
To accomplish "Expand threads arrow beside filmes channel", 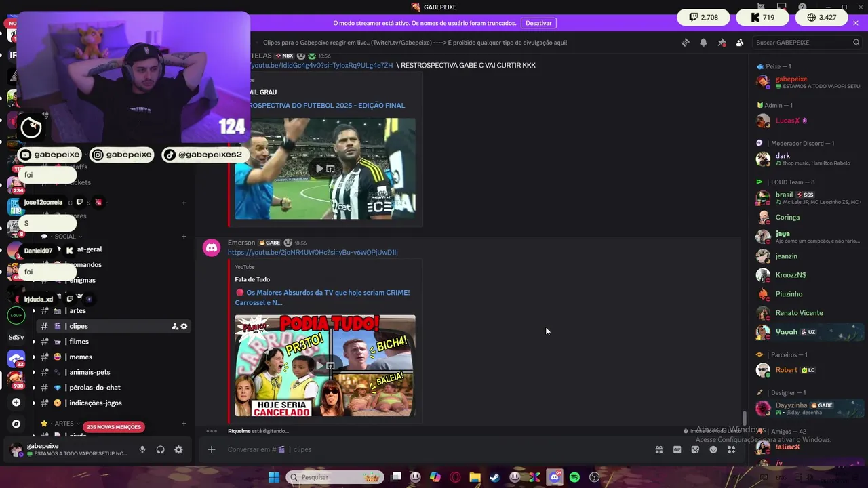I will pos(34,342).
